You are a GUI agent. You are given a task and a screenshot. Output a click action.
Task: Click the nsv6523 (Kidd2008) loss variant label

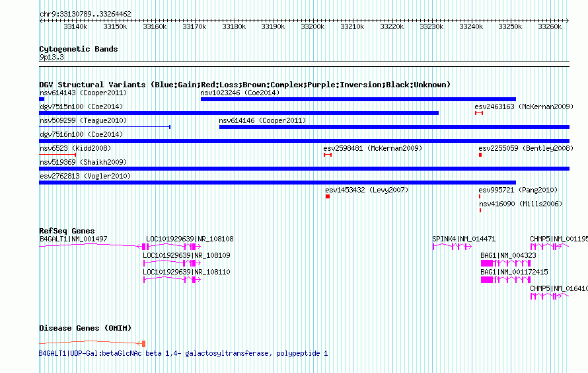pyautogui.click(x=75, y=148)
